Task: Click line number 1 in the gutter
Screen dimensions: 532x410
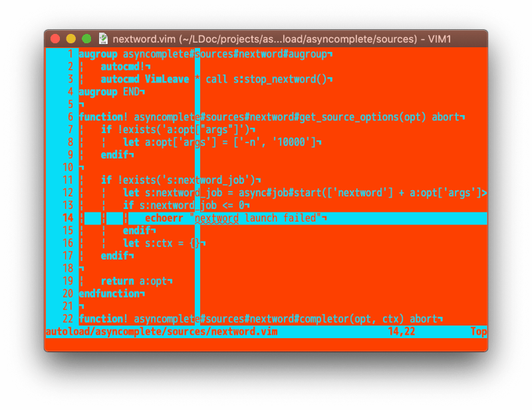Action: [x=70, y=54]
